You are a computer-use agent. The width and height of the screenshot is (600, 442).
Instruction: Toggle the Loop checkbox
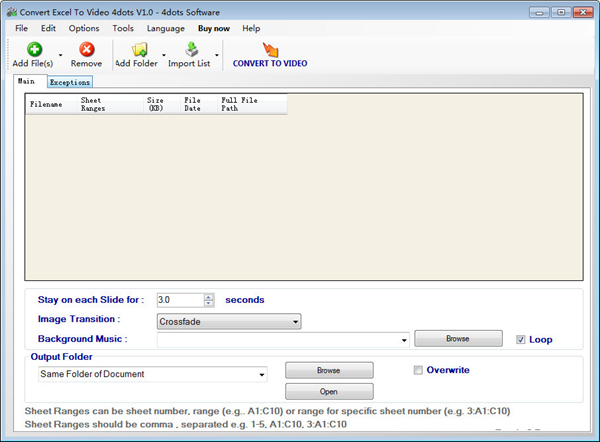520,340
